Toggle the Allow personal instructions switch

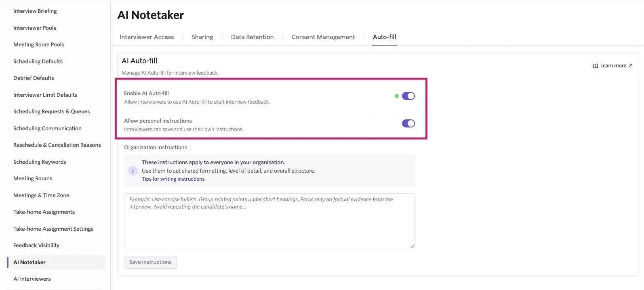[x=408, y=123]
